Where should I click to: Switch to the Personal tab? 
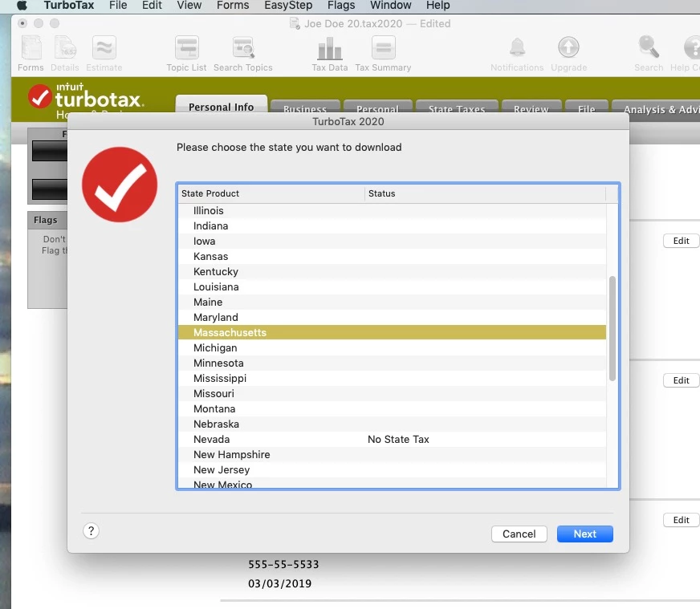(377, 108)
